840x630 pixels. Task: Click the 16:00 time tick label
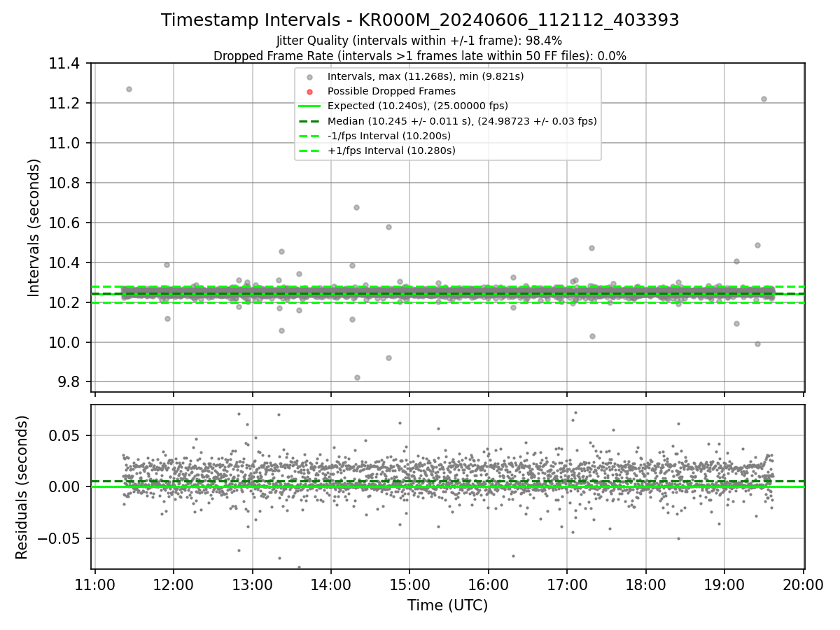[488, 584]
